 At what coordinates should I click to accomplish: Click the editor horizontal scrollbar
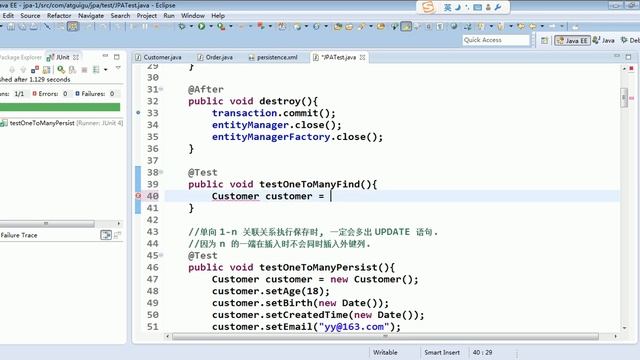click(x=385, y=336)
